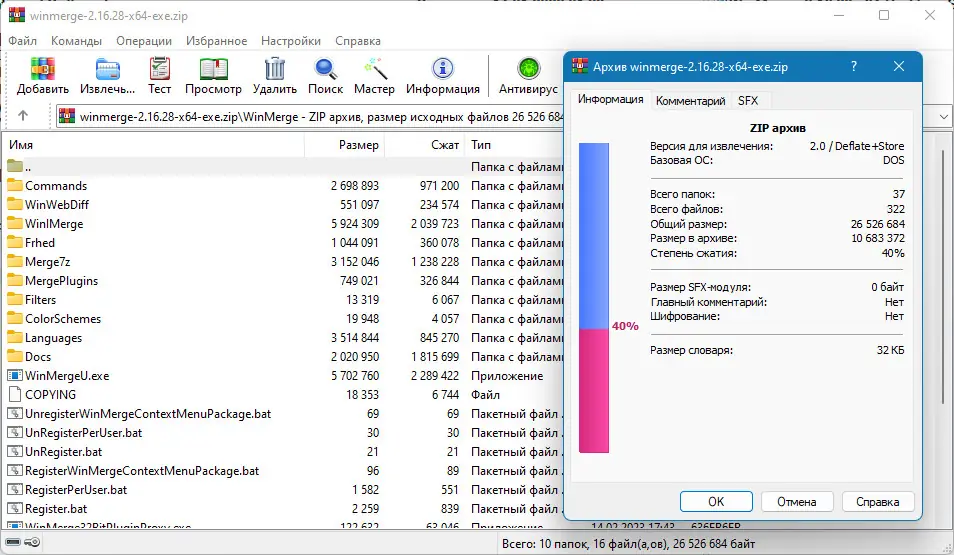Sort by the Размер column header
Viewport: 954px width, 555px height.
(x=345, y=145)
